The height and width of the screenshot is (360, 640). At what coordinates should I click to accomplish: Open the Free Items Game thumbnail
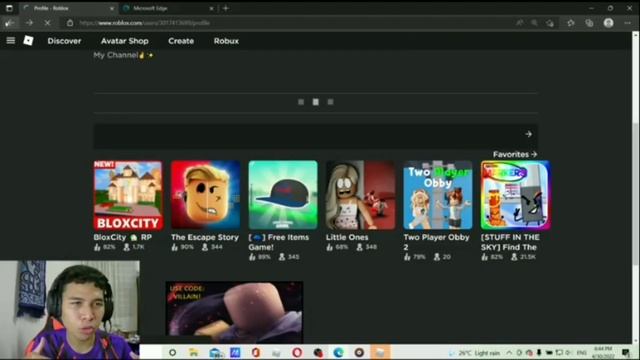point(283,195)
